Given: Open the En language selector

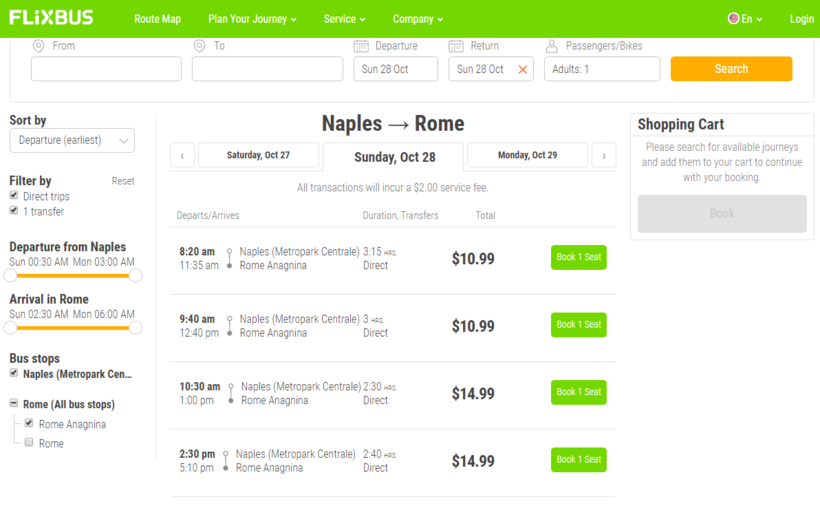Looking at the screenshot, I should pyautogui.click(x=745, y=19).
